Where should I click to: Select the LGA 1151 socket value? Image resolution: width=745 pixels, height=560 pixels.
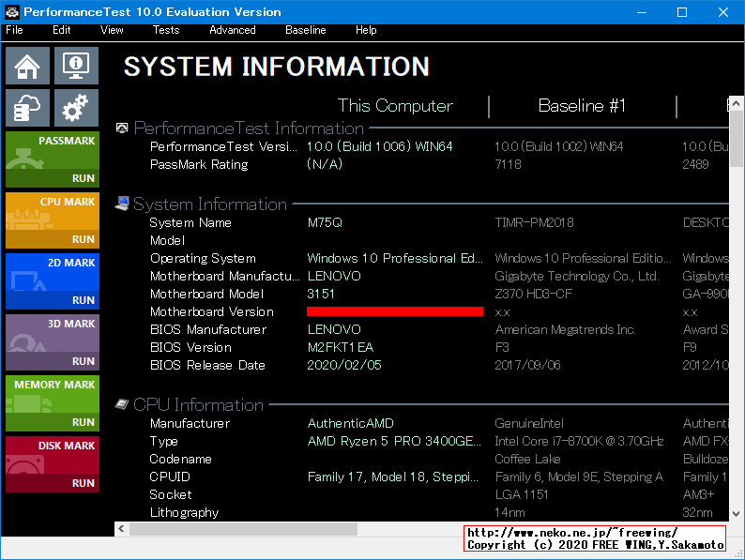[x=521, y=494]
